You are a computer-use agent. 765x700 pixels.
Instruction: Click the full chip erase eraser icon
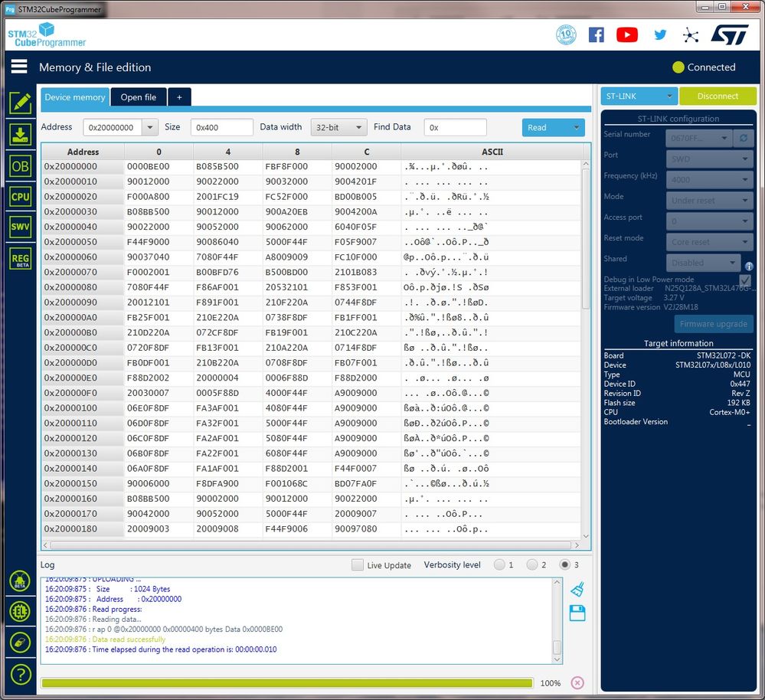pos(20,643)
